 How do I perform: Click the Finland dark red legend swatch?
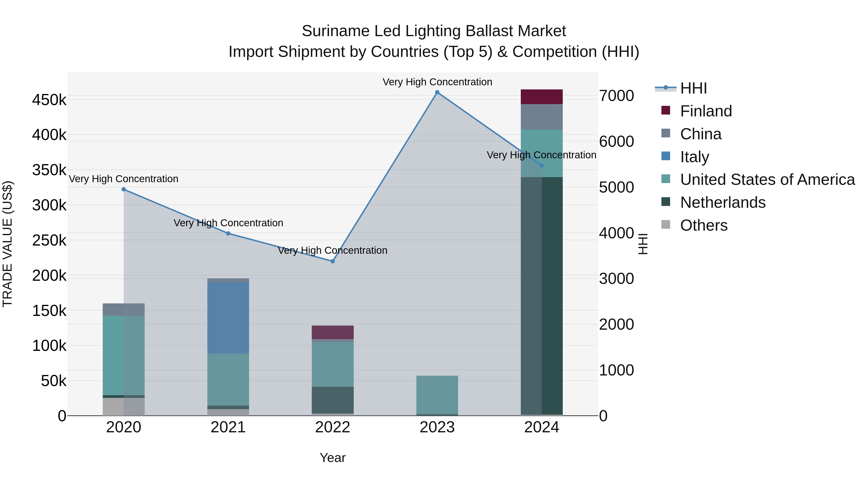pos(666,110)
